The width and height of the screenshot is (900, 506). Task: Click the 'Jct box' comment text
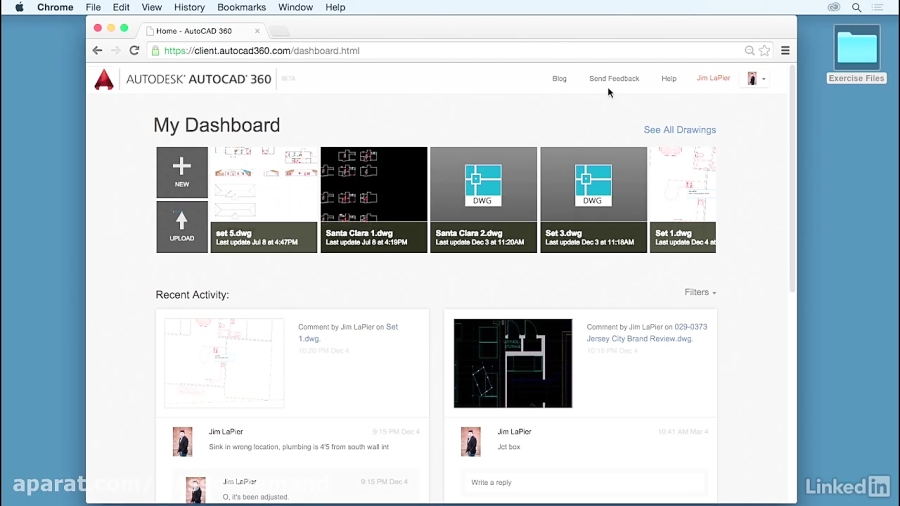pos(509,446)
